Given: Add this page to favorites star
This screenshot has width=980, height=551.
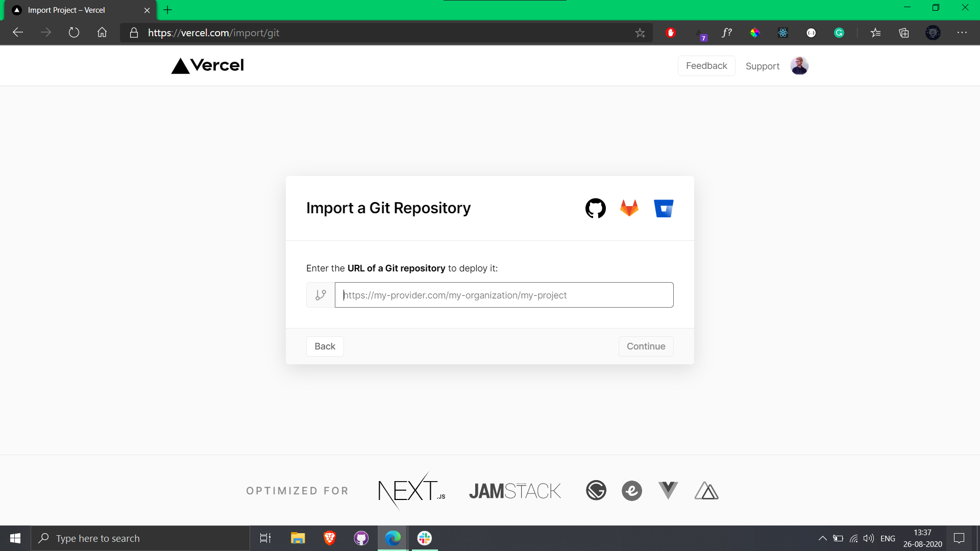Looking at the screenshot, I should pyautogui.click(x=640, y=33).
